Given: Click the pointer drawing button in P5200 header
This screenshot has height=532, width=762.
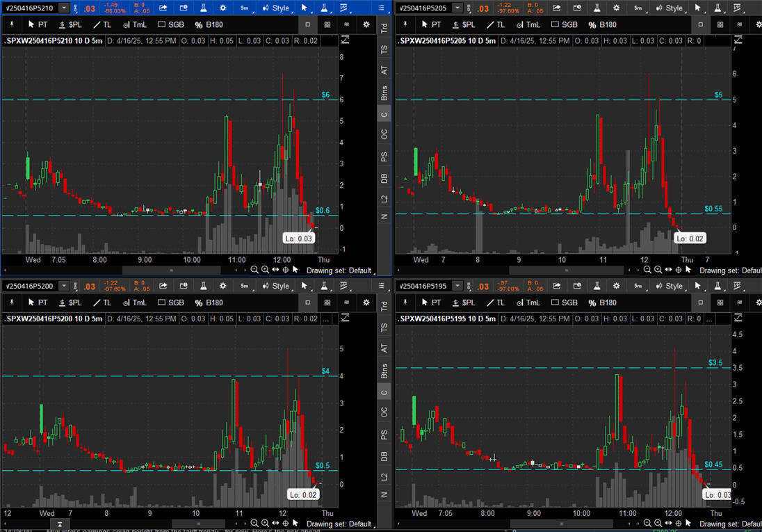Looking at the screenshot, I should point(305,286).
